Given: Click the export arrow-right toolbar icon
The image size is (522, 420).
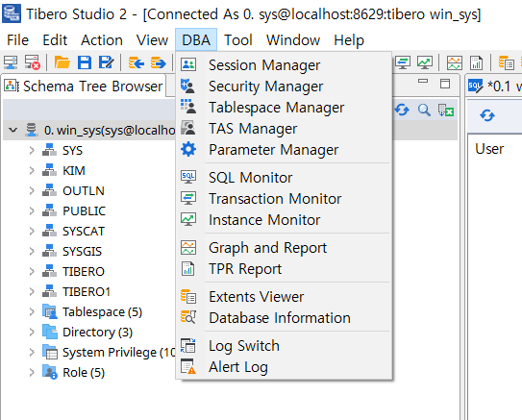Looking at the screenshot, I should click(x=158, y=62).
